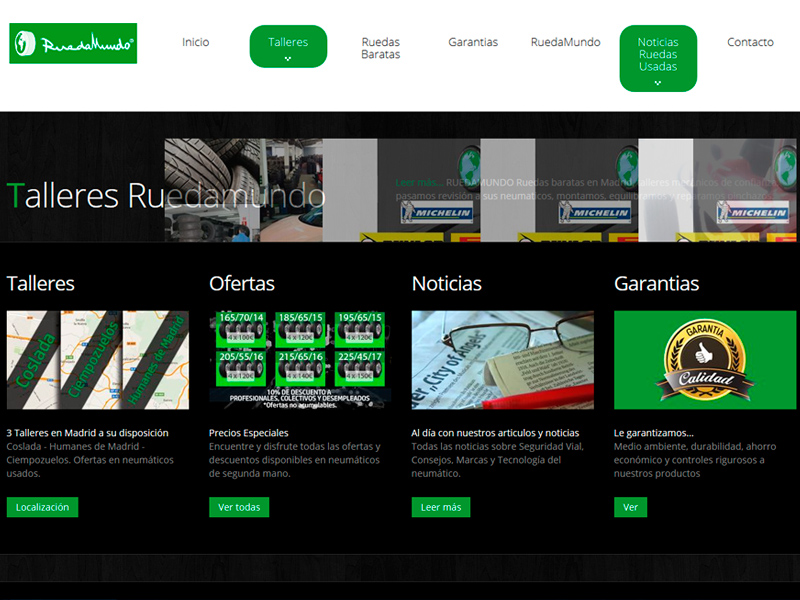
Task: Click the Talleres section heading
Action: click(41, 283)
